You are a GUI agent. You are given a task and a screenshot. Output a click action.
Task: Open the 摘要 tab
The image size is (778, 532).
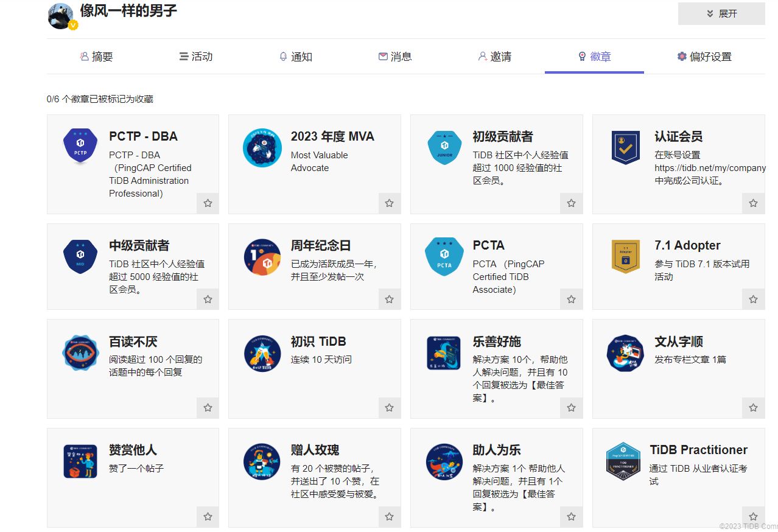pos(96,57)
